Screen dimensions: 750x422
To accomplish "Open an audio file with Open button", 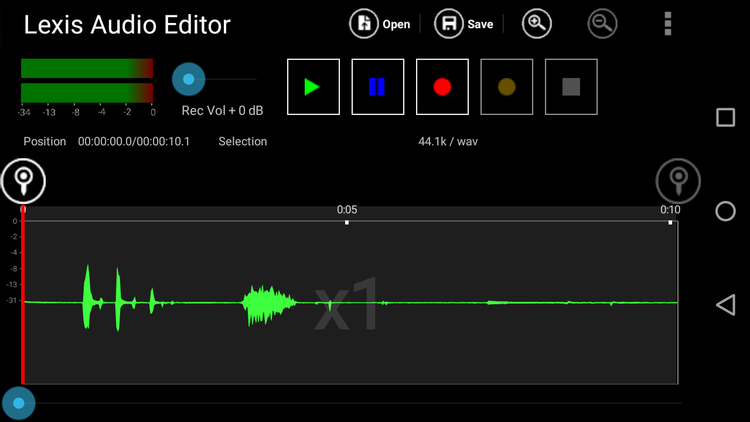I will (380, 23).
